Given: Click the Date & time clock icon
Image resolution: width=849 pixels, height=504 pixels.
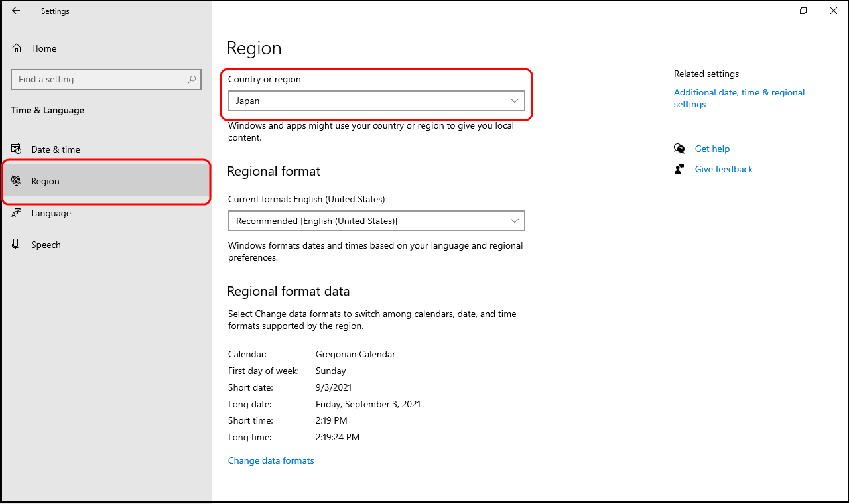Looking at the screenshot, I should tap(17, 149).
